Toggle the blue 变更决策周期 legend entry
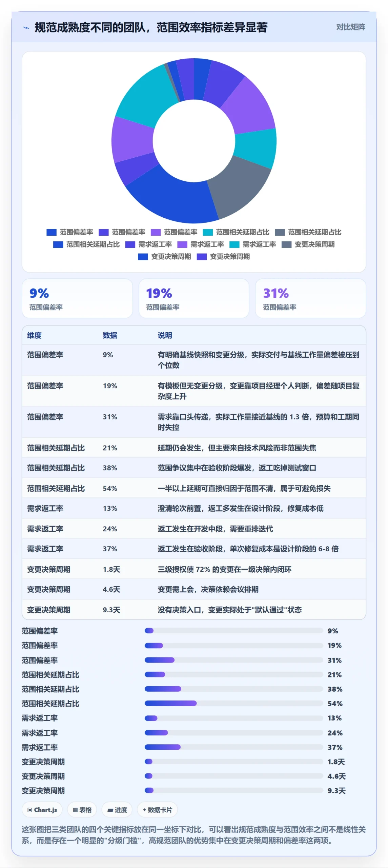The width and height of the screenshot is (388, 868). [x=164, y=257]
